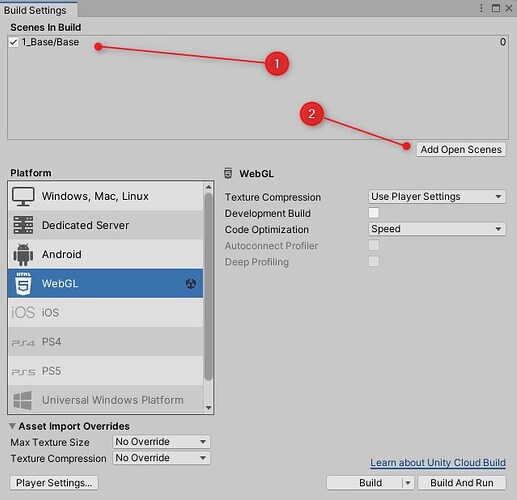The width and height of the screenshot is (517, 500).
Task: Enable the Development Build checkbox
Action: 374,213
